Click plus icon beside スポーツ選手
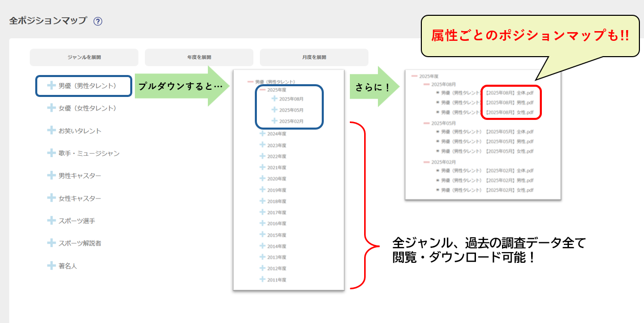 pos(51,220)
